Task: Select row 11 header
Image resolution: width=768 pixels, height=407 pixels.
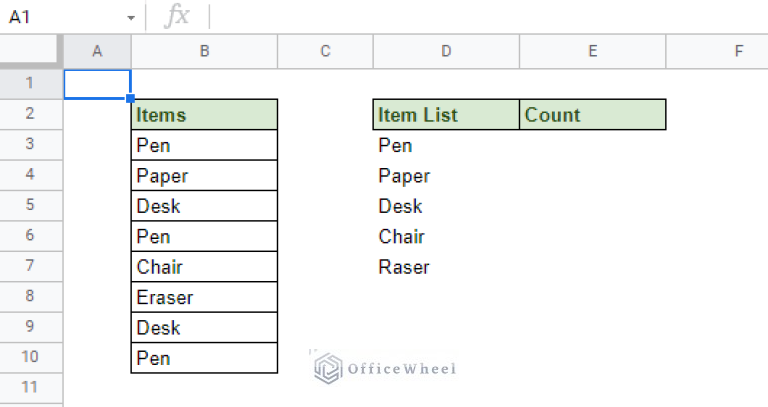Action: (x=30, y=388)
